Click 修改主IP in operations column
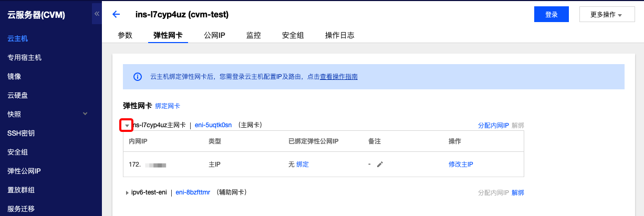 point(461,164)
